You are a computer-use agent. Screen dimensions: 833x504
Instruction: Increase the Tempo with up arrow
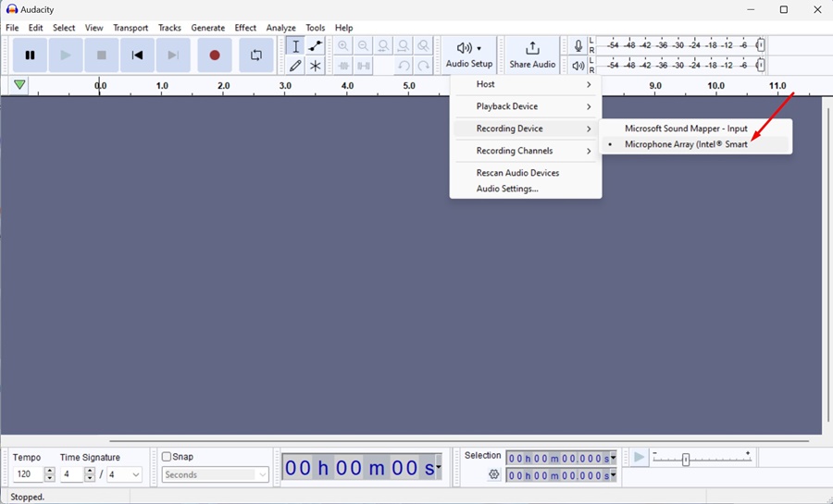click(x=49, y=471)
